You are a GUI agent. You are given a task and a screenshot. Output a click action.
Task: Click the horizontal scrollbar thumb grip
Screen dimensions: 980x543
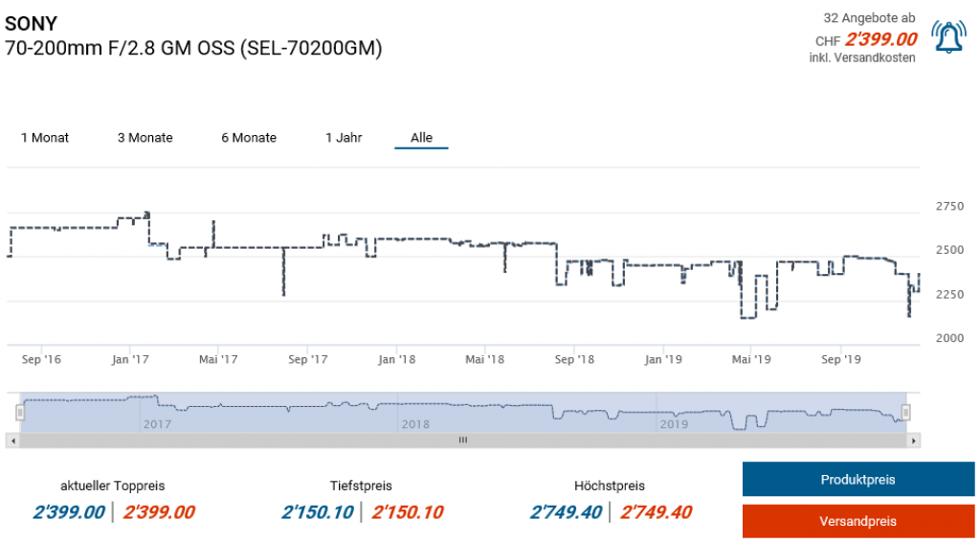pyautogui.click(x=462, y=441)
